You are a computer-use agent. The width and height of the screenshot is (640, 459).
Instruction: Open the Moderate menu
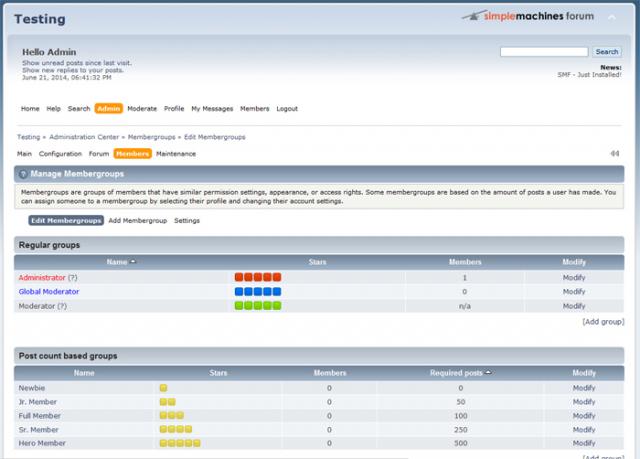pos(142,109)
